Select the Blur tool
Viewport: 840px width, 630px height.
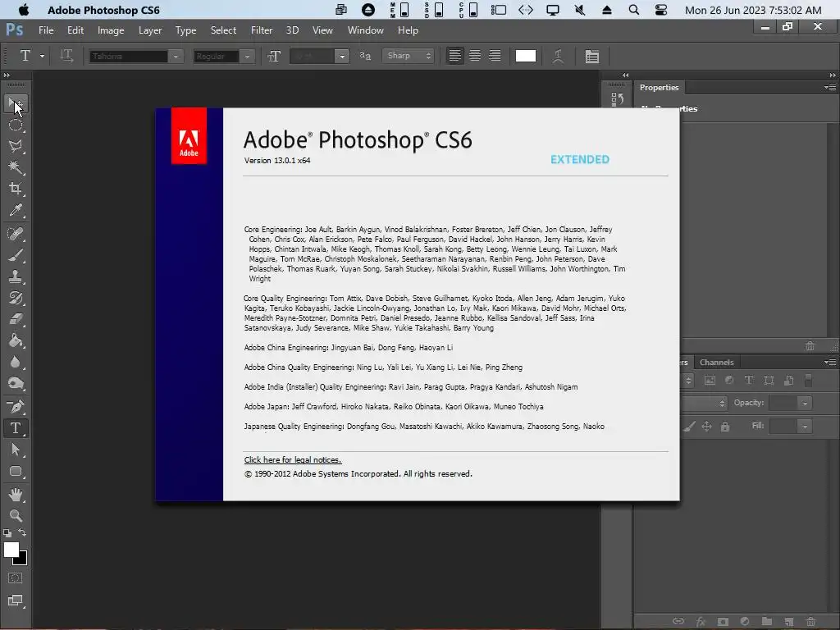(16, 362)
